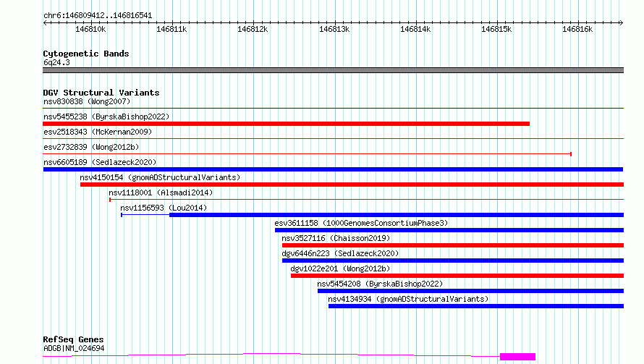Viewport: 644px width, 364px height.
Task: Select the red nsv5455238 variant bar
Action: pyautogui.click(x=287, y=124)
